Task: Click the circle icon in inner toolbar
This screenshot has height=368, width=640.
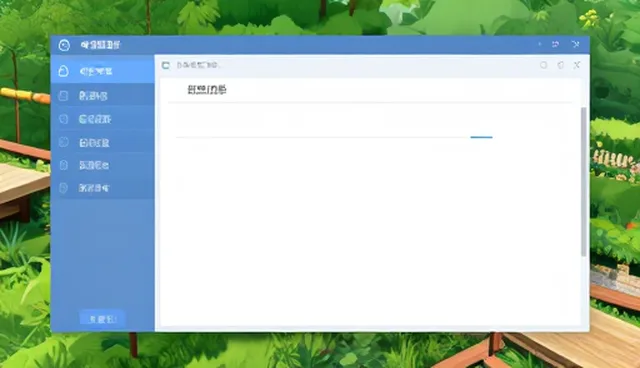Action: 543,65
